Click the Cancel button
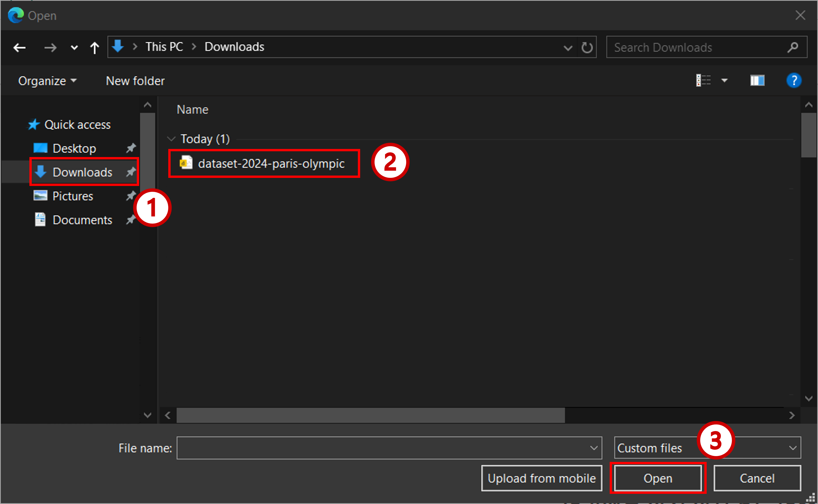 757,478
